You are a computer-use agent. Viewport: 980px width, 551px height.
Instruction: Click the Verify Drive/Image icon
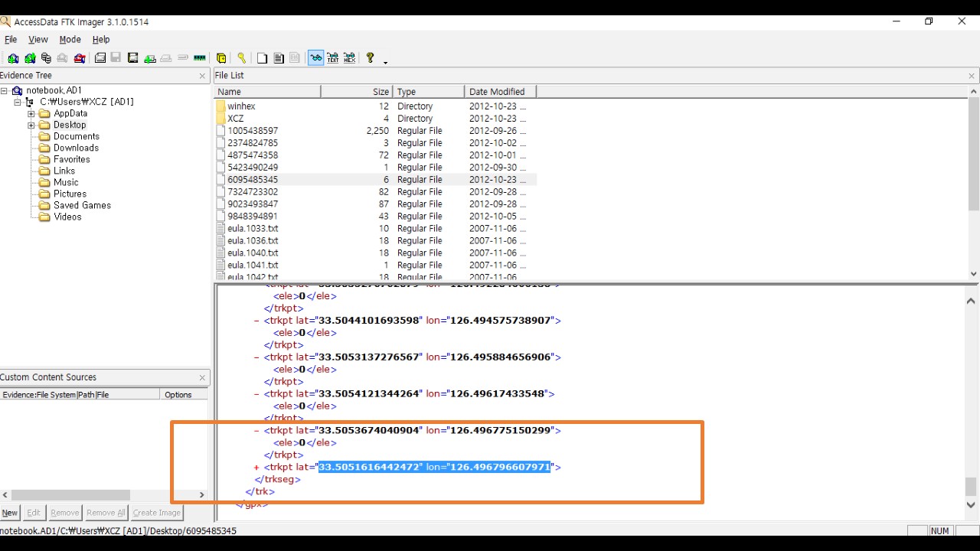pyautogui.click(x=183, y=58)
